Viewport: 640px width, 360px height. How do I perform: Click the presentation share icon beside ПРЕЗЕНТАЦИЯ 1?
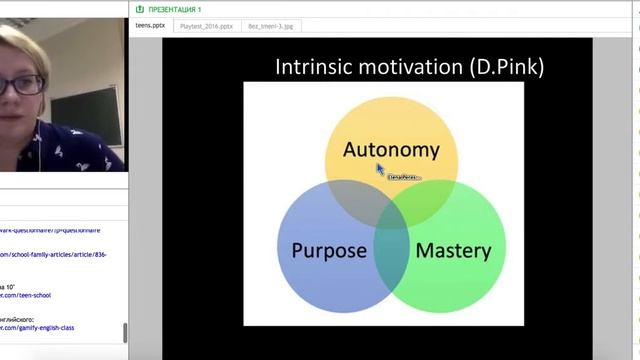point(140,9)
